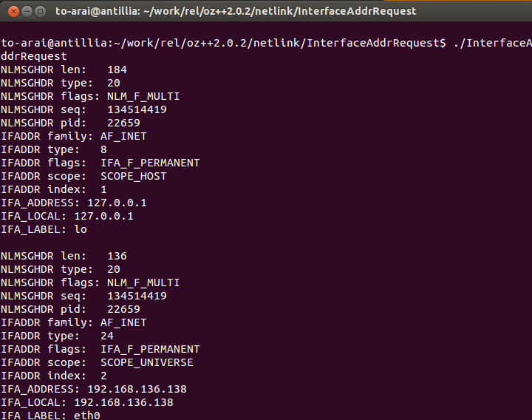Click the first pid value 22659
532x420 pixels.
123,123
